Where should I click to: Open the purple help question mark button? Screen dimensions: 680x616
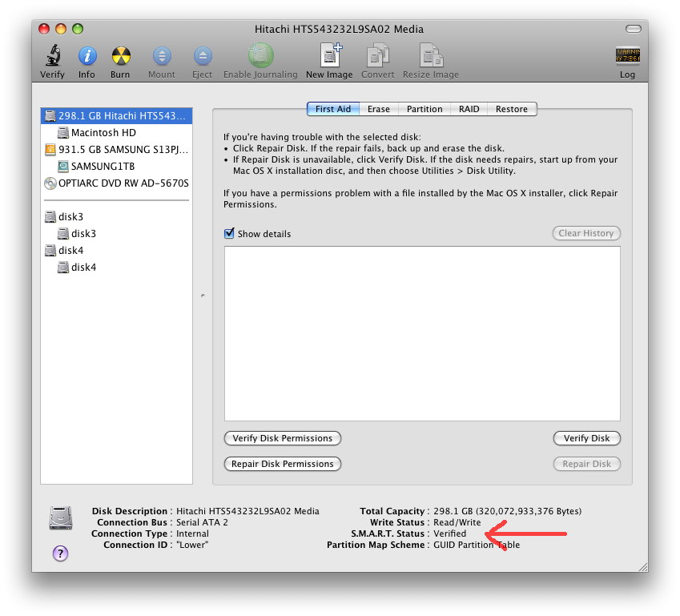tap(60, 553)
